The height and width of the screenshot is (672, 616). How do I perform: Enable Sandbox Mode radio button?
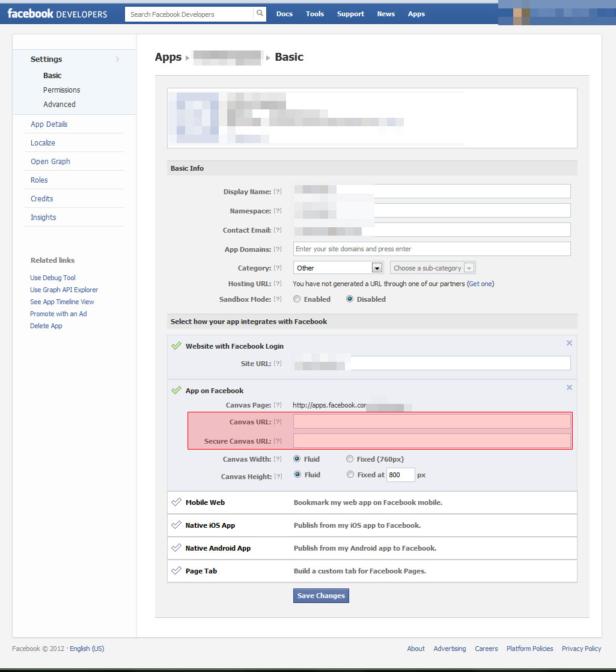297,299
